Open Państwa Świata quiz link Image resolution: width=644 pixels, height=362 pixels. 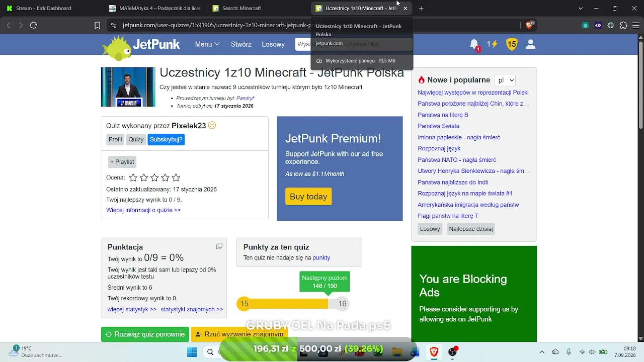point(438,126)
